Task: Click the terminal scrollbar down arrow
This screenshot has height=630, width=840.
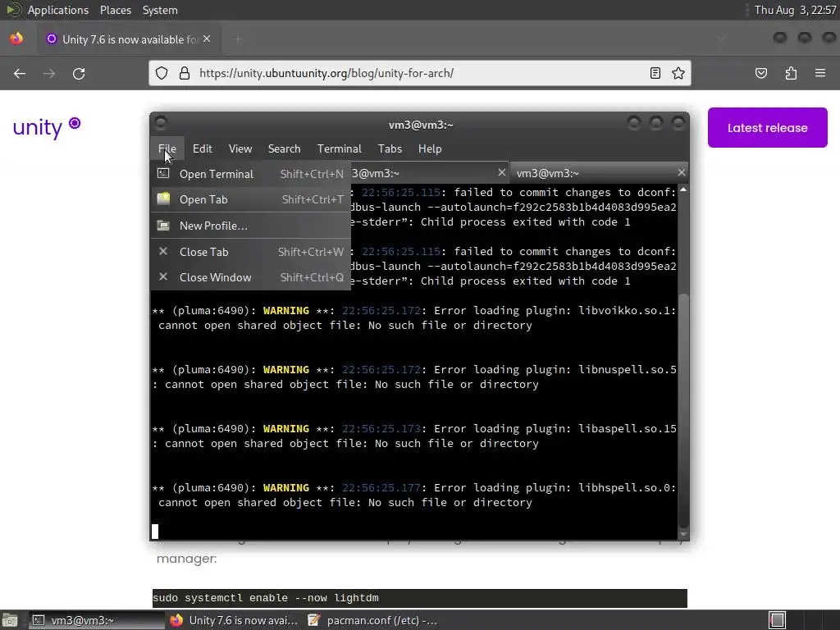Action: point(683,534)
